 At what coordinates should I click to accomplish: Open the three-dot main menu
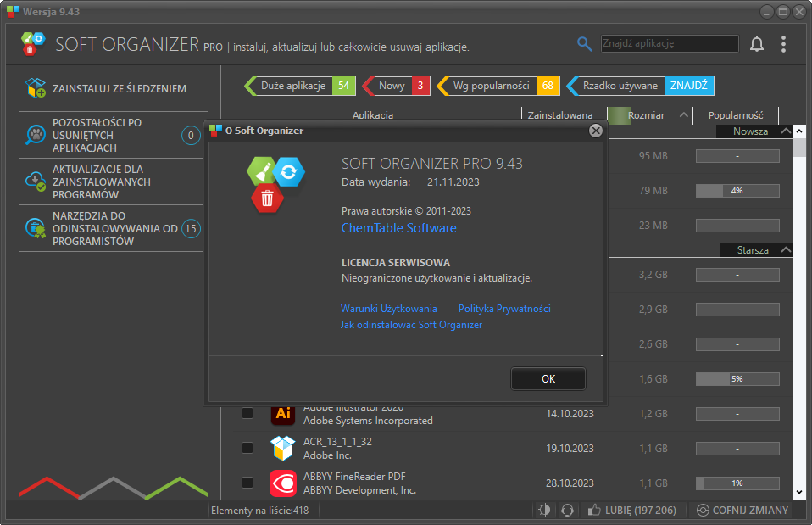[783, 44]
